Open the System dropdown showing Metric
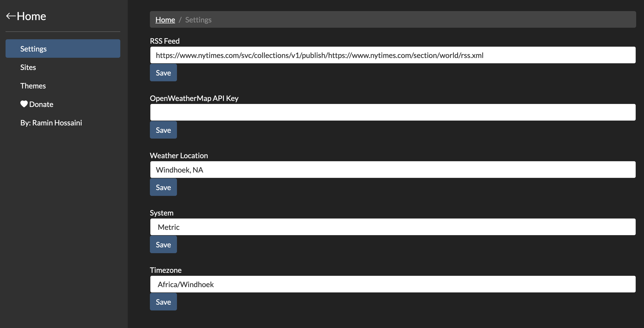644x328 pixels. pos(393,227)
